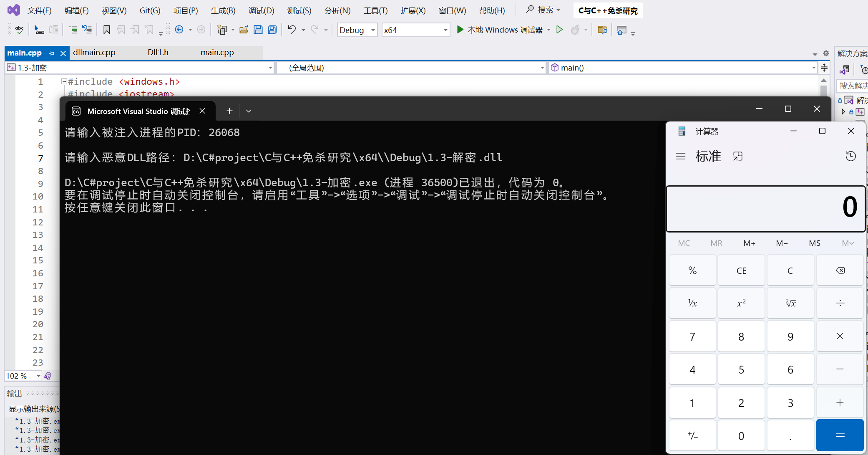Click the editor vertical scrollbar
This screenshot has width=868, height=455.
[823, 90]
